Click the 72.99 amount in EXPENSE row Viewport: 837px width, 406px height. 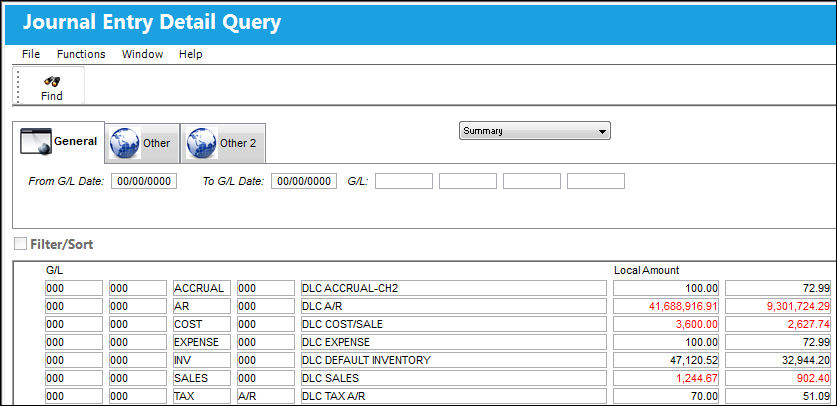(x=778, y=342)
